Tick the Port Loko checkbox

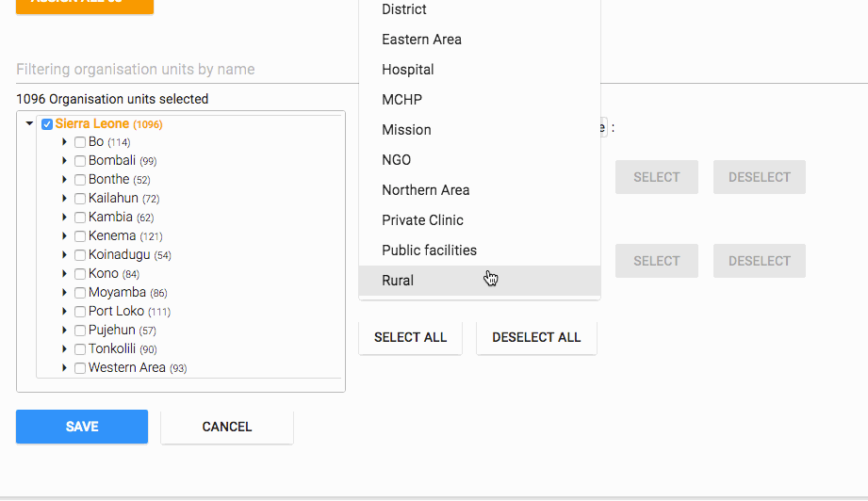(x=80, y=312)
